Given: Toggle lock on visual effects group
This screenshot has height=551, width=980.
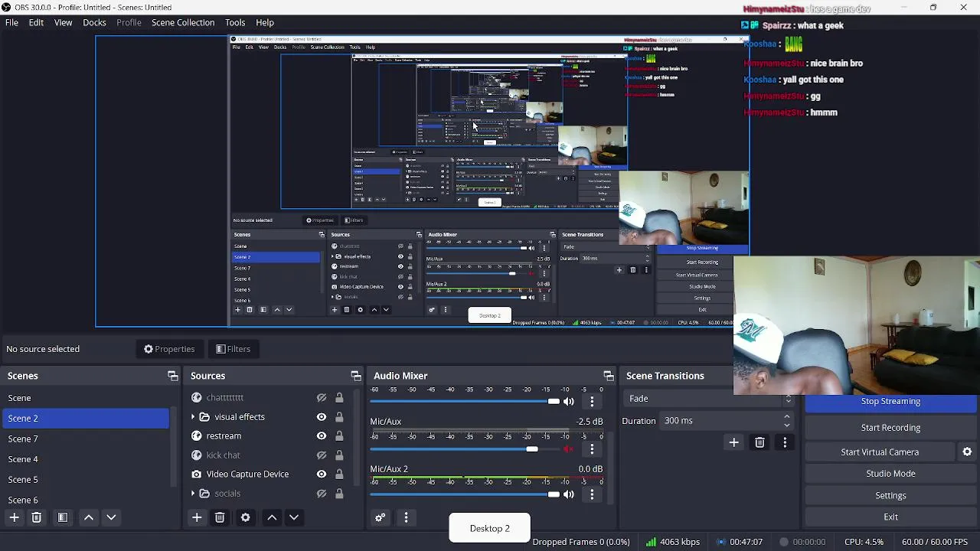Looking at the screenshot, I should pos(339,417).
